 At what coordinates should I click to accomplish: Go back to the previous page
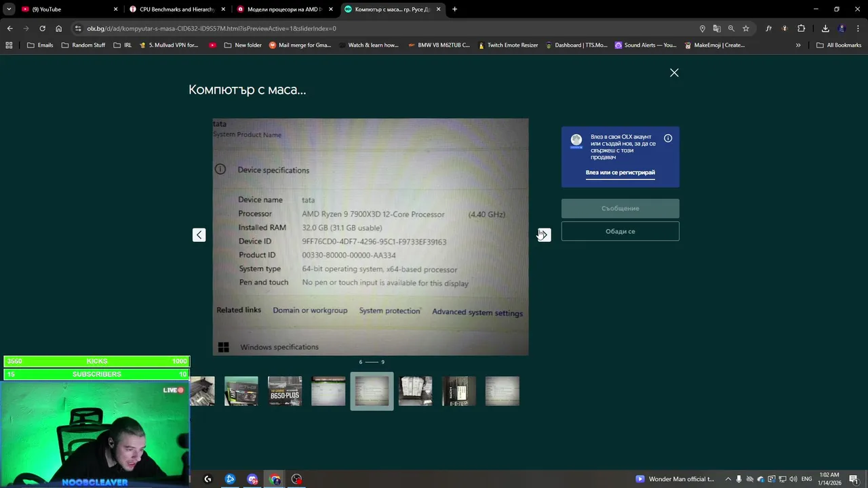point(9,28)
